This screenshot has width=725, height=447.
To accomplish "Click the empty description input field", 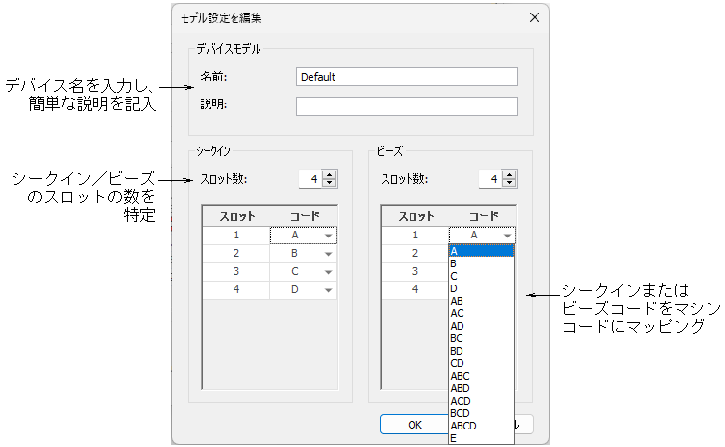I will click(x=406, y=106).
